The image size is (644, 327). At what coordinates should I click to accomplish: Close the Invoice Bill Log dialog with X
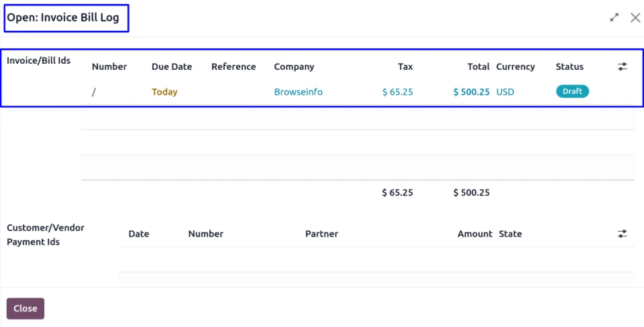tap(635, 18)
